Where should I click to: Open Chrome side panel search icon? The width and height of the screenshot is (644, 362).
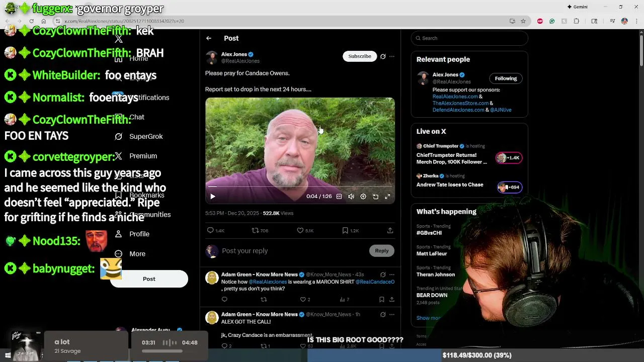pyautogui.click(x=594, y=21)
